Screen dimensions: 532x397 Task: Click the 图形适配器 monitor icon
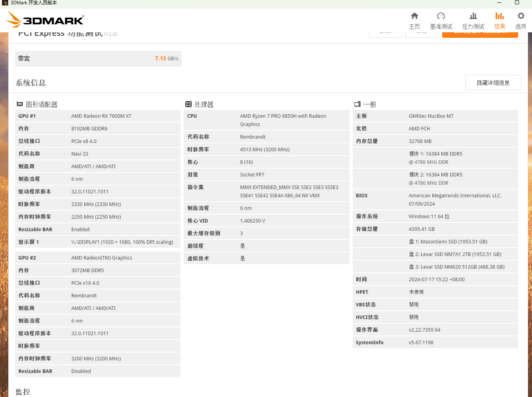pyautogui.click(x=20, y=104)
